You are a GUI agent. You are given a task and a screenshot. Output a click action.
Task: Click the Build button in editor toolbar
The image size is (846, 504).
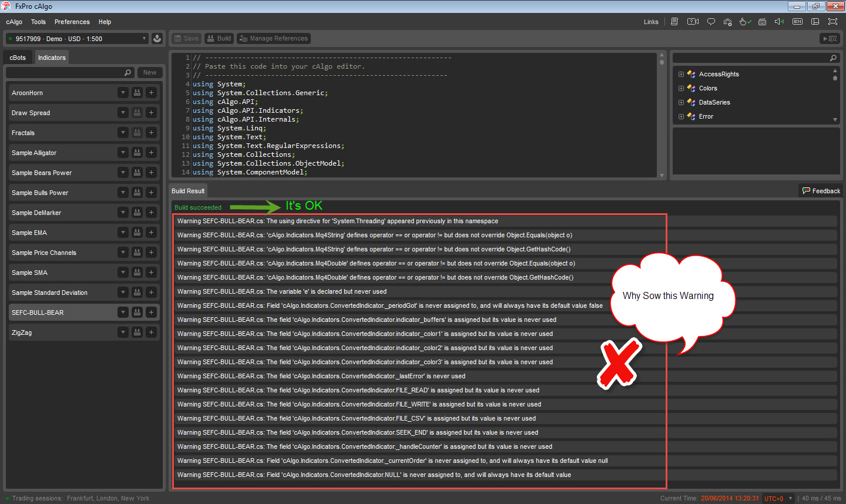click(x=219, y=39)
